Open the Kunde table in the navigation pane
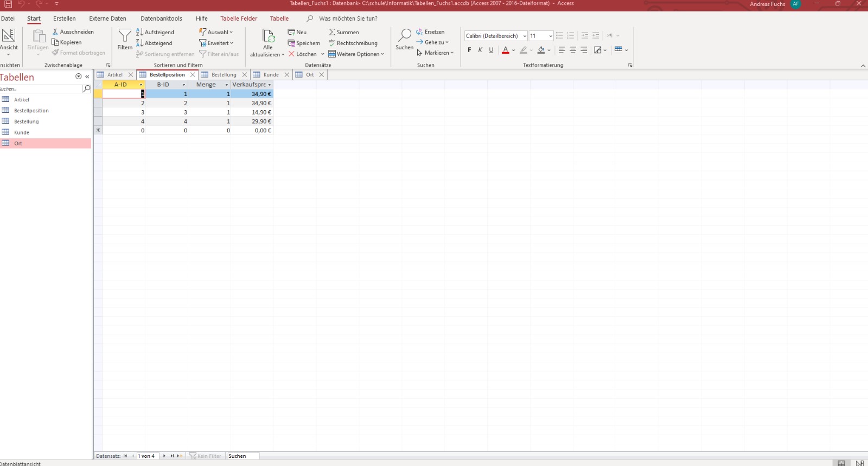 [22, 132]
